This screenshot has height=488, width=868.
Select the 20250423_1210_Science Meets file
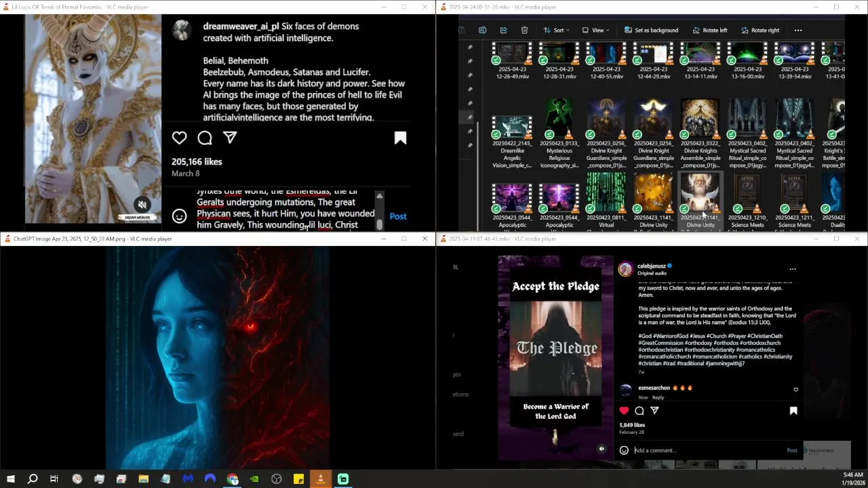[x=747, y=201]
